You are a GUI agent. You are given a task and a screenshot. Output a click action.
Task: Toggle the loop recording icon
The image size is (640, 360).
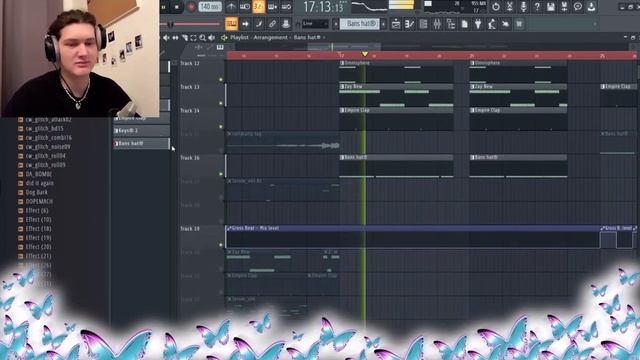point(286,7)
